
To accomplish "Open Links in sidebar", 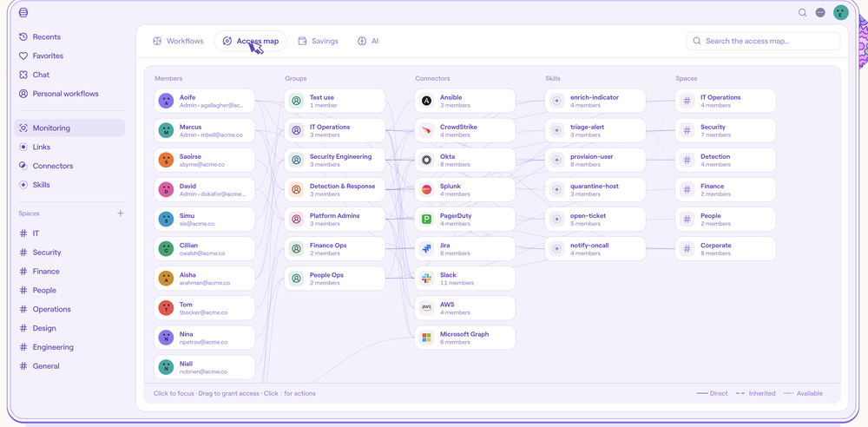I will [69, 147].
